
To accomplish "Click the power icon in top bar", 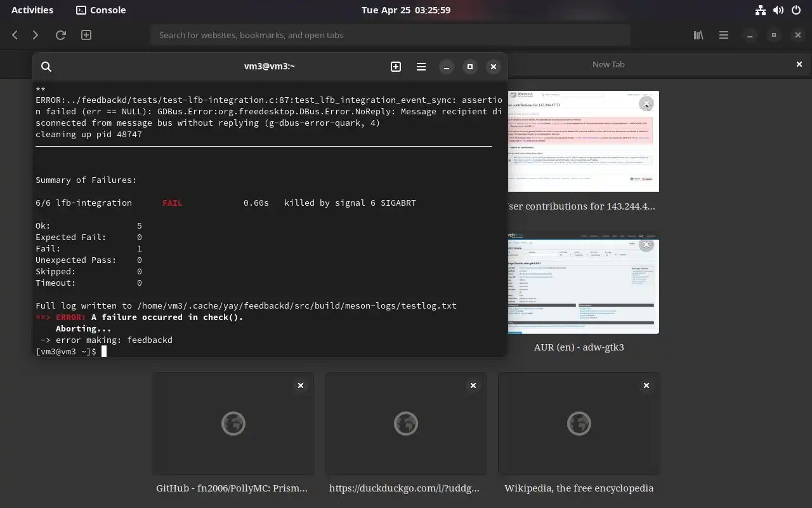I will [x=796, y=10].
